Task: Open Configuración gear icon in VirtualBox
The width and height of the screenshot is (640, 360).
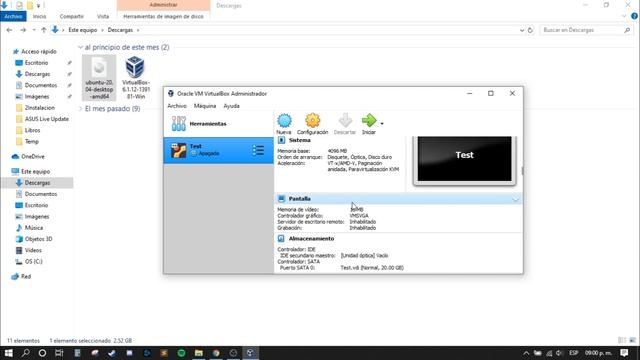Action: coord(312,124)
